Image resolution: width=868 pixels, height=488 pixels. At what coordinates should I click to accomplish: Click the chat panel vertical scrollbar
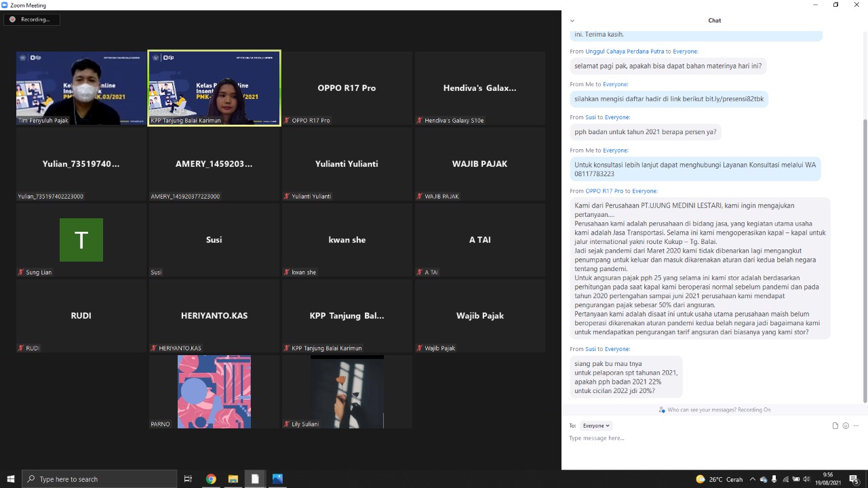point(865,258)
